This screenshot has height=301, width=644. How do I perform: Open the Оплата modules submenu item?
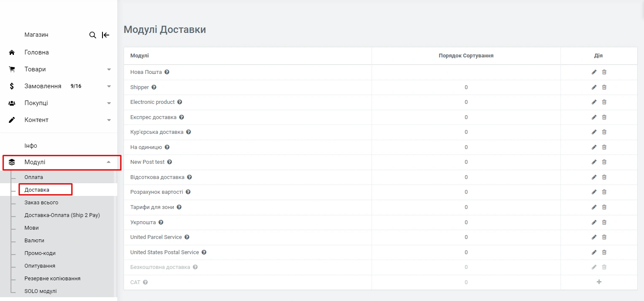click(x=34, y=177)
